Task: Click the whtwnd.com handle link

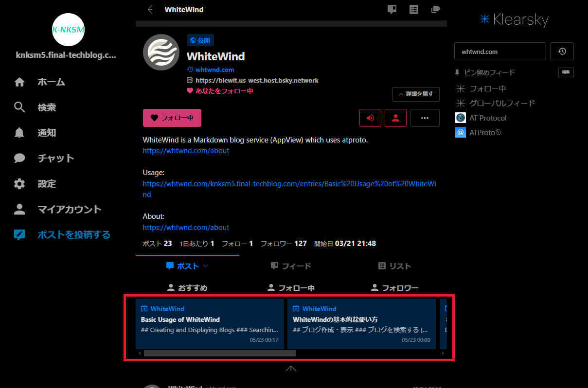Action: tap(215, 70)
